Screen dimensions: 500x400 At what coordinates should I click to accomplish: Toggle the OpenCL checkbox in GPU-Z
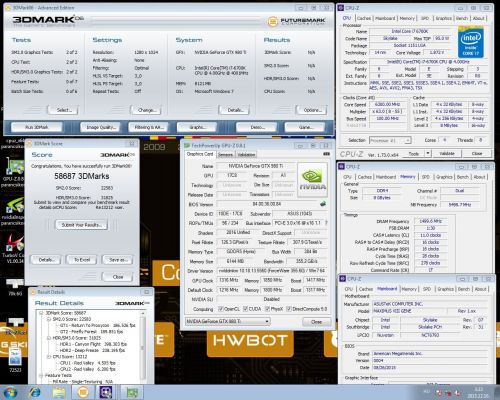tap(220, 309)
